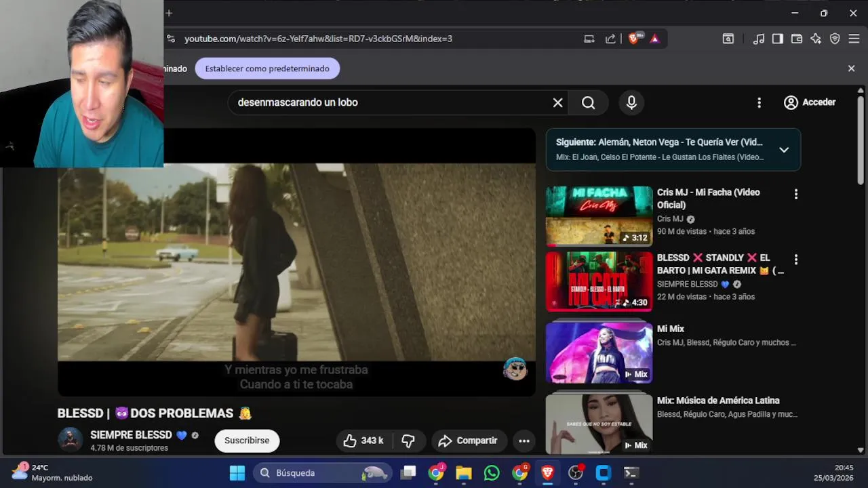Click the Brave Rewards triangle icon
The image size is (868, 488).
click(654, 39)
